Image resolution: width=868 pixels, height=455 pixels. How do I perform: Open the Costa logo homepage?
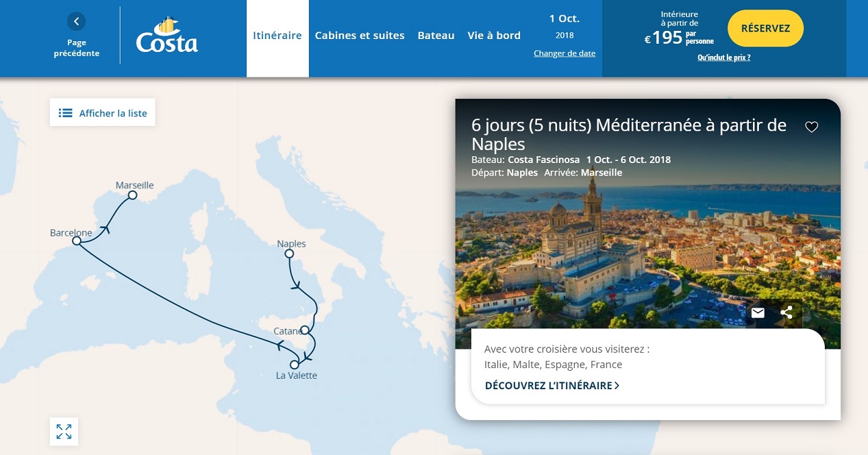coord(166,35)
